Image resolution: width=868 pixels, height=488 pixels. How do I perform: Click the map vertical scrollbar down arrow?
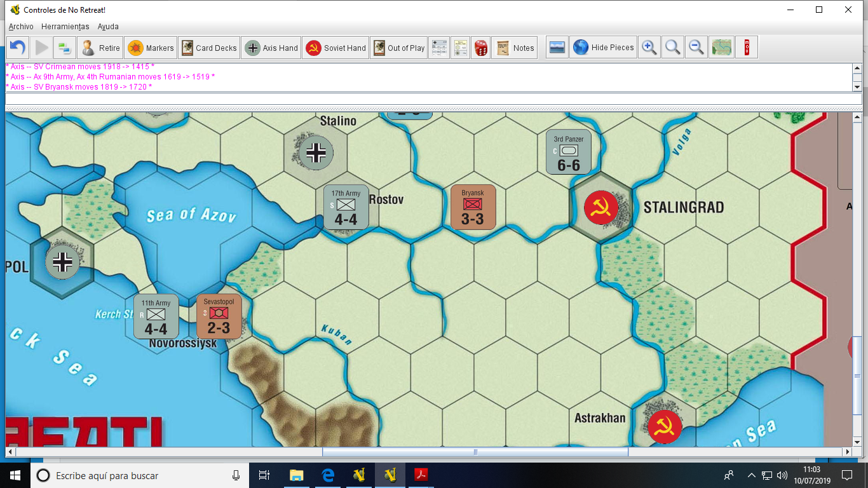(x=857, y=441)
